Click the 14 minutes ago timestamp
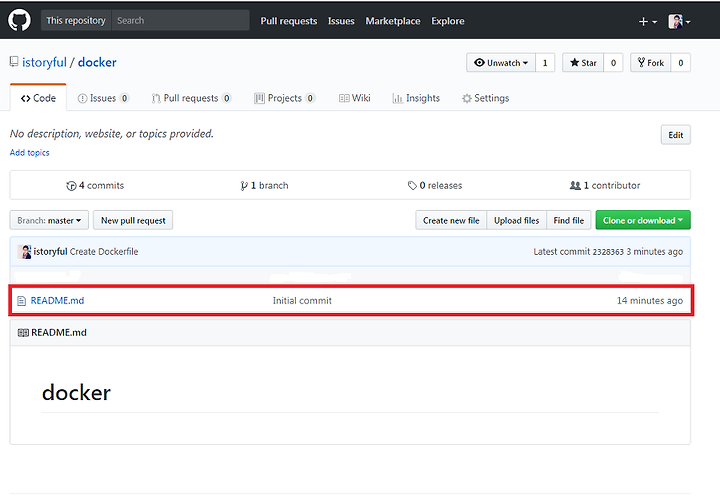The image size is (720, 496). (x=650, y=301)
